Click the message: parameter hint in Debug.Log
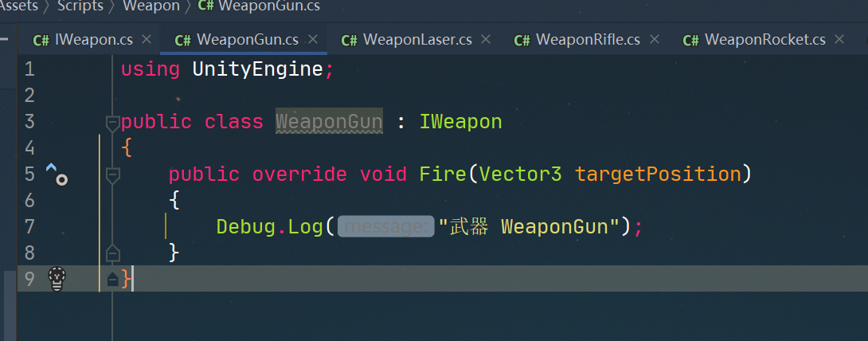This screenshot has width=868, height=341. click(386, 226)
